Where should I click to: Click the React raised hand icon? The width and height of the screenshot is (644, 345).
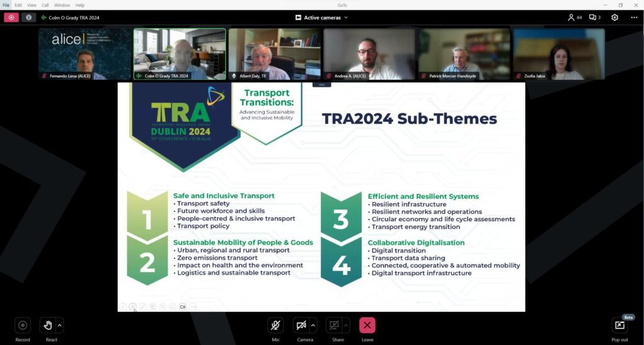(x=48, y=326)
